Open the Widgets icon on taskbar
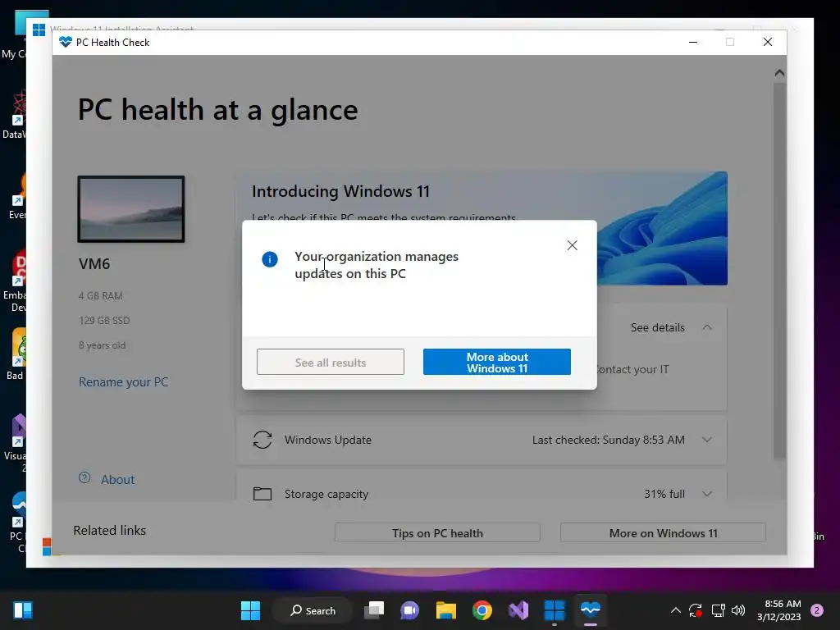Image resolution: width=840 pixels, height=630 pixels. click(x=22, y=610)
